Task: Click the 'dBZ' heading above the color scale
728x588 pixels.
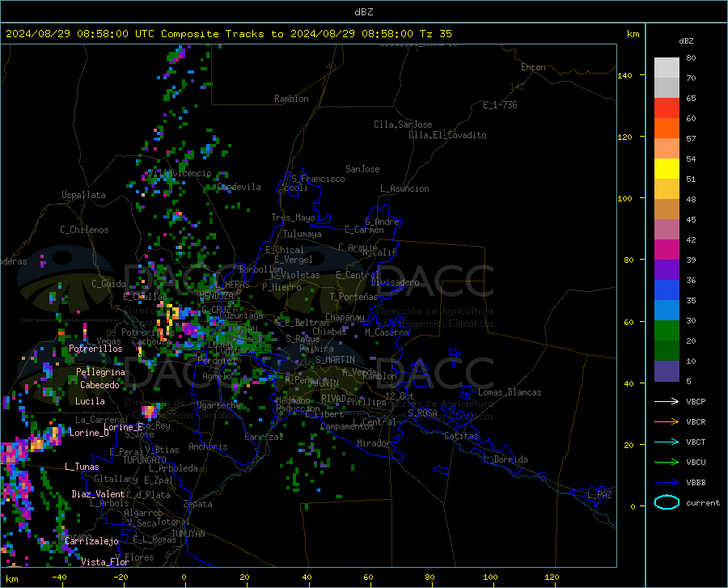Action: tap(686, 40)
